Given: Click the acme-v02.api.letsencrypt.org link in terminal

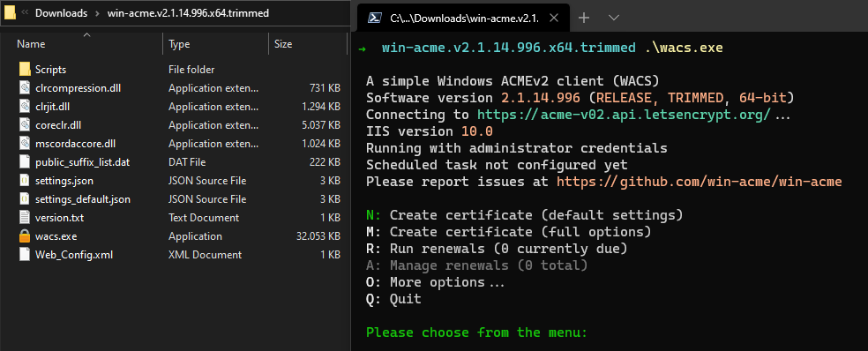Looking at the screenshot, I should [624, 115].
